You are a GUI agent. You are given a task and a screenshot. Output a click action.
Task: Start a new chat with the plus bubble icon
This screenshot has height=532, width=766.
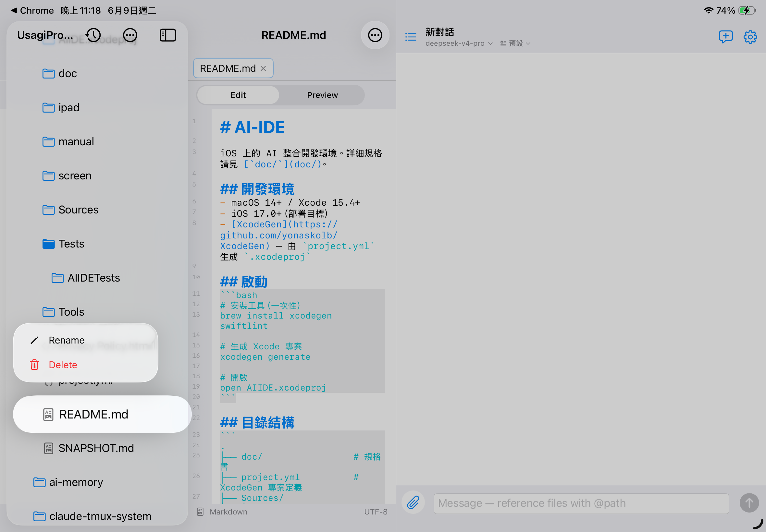coord(725,37)
